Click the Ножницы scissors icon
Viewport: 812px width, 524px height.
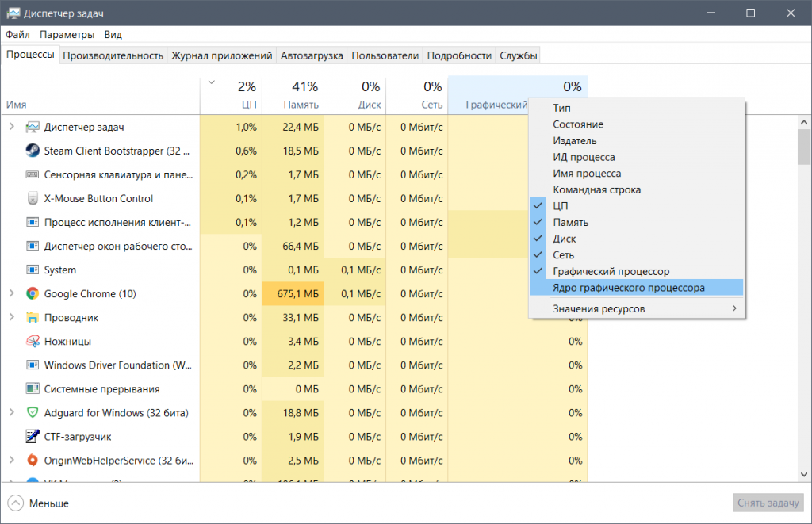33,341
